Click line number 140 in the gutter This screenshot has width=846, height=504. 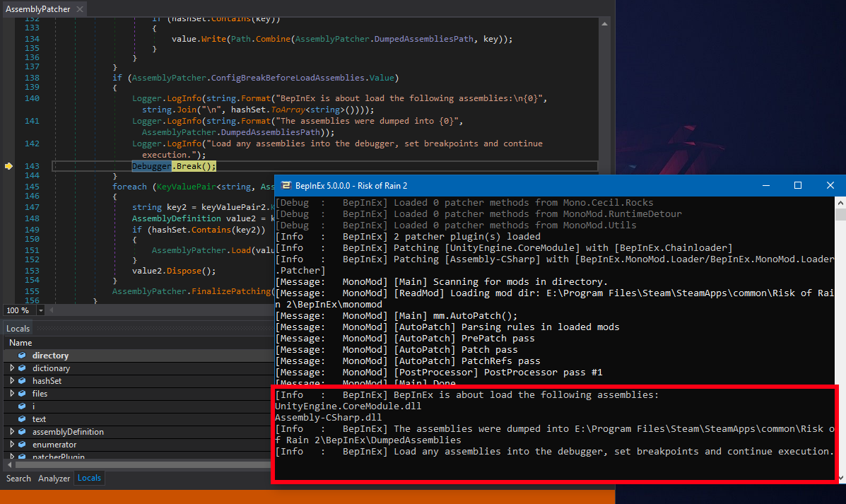point(32,98)
